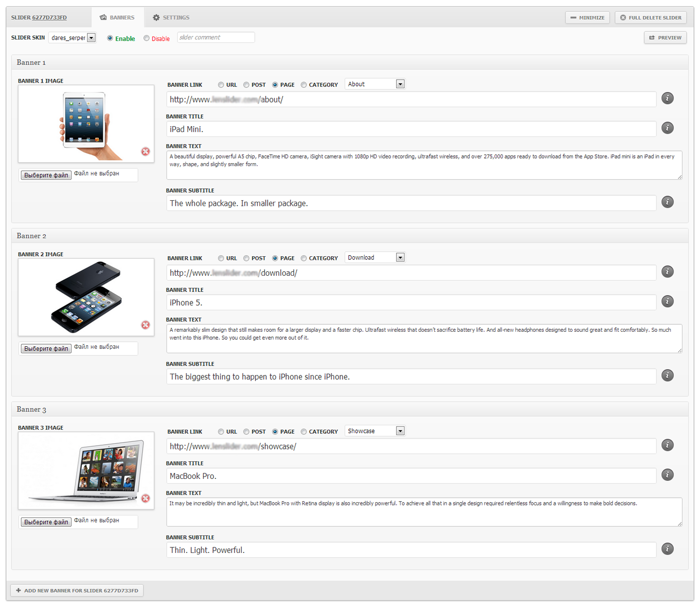Remove the iPhone 5 banner image

pos(145,325)
